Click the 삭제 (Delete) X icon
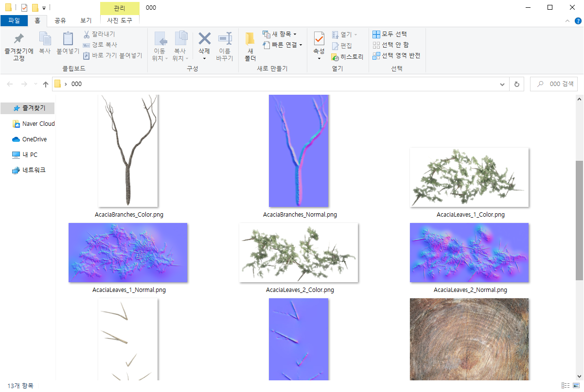 [x=205, y=38]
